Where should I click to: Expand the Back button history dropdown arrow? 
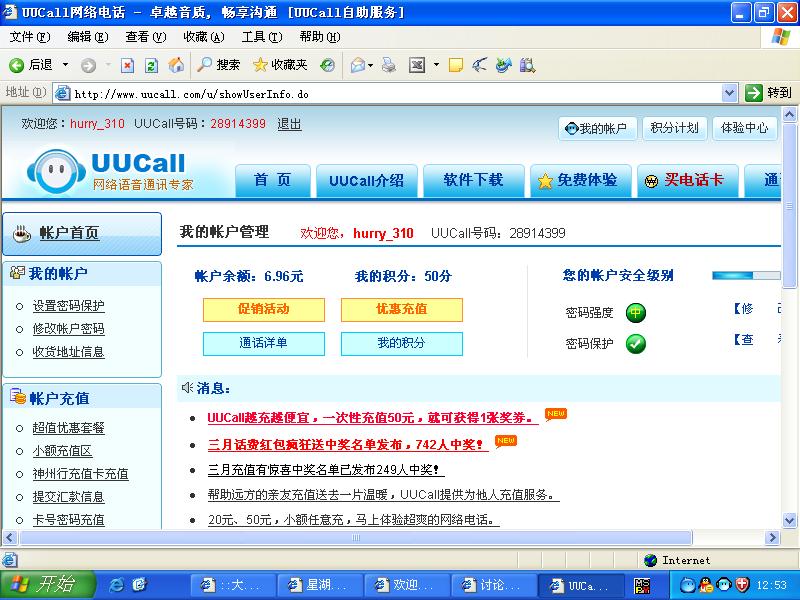[x=65, y=65]
